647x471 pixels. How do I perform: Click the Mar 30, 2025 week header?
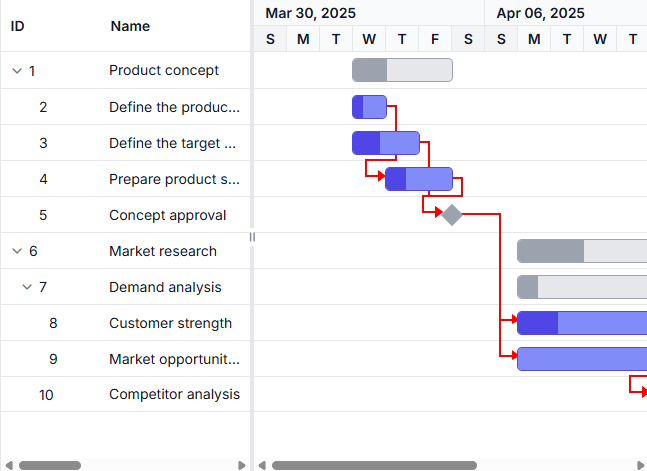pyautogui.click(x=310, y=13)
